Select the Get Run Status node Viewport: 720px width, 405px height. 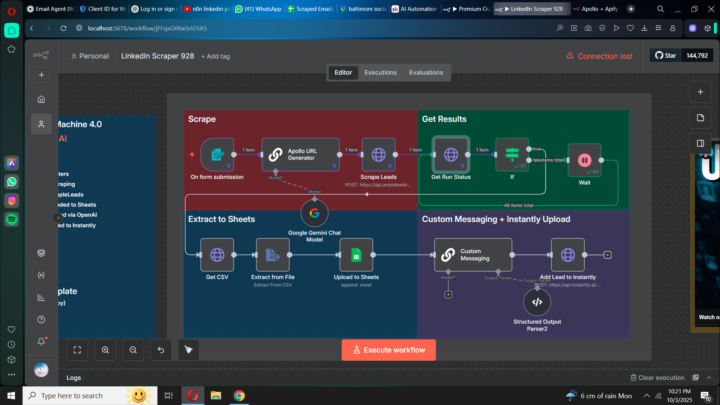450,155
